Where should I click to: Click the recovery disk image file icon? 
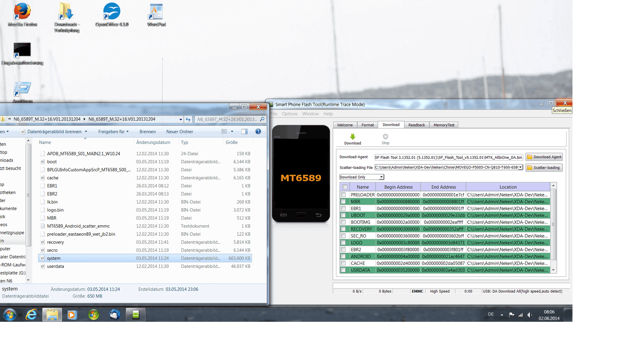tap(43, 242)
